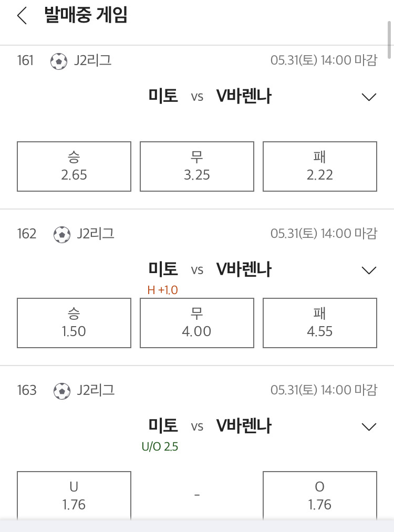394x532 pixels.
Task: Expand game 163 details chevron
Action: pos(369,426)
